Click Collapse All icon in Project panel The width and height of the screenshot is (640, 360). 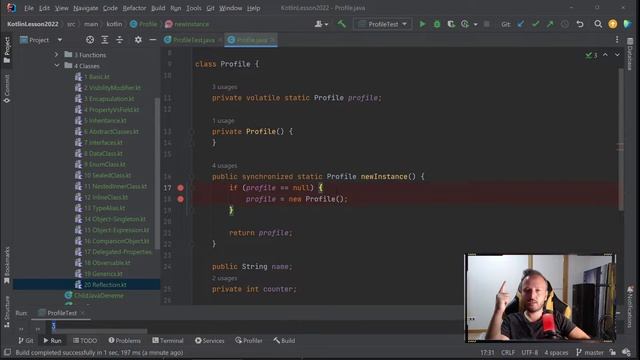(x=120, y=40)
